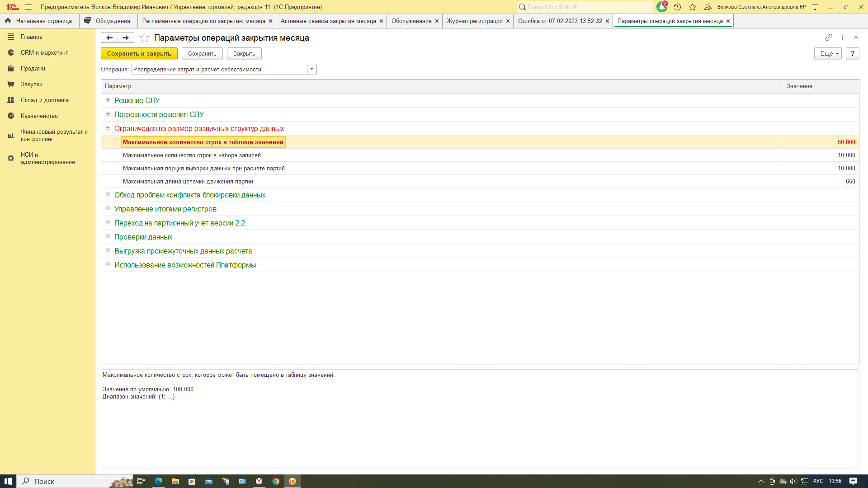This screenshot has height=488, width=868.
Task: Open Yandex Browser from the taskbar
Action: tap(259, 481)
